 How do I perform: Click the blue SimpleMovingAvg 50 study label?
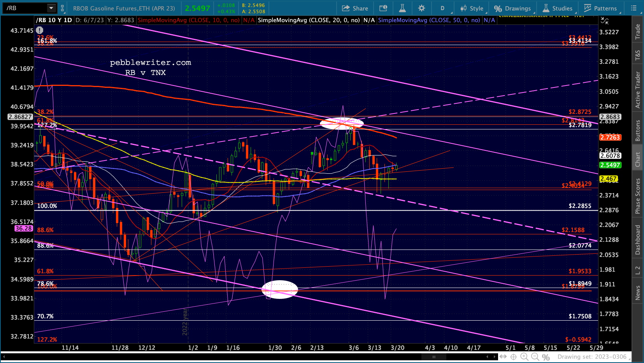coord(429,20)
